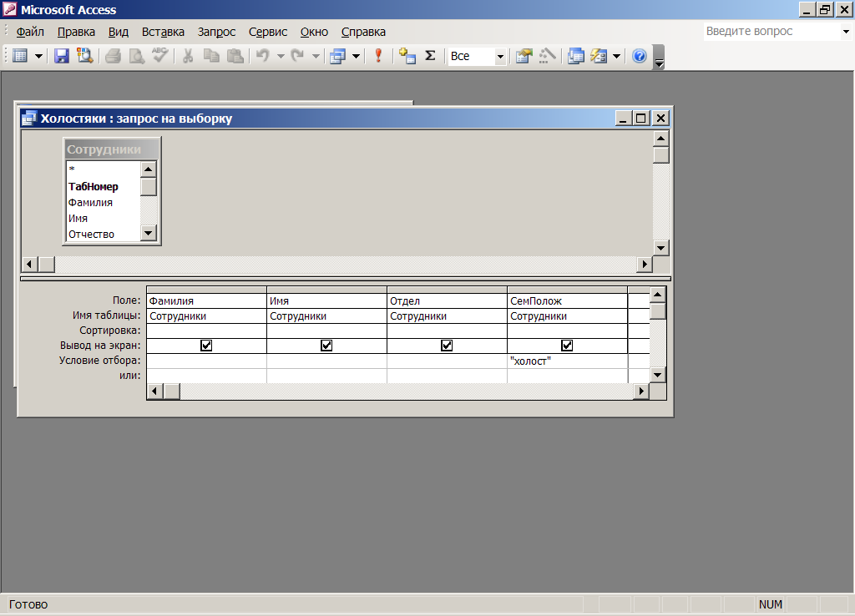This screenshot has width=855, height=616.
Task: Open the Файл menu
Action: tap(30, 32)
